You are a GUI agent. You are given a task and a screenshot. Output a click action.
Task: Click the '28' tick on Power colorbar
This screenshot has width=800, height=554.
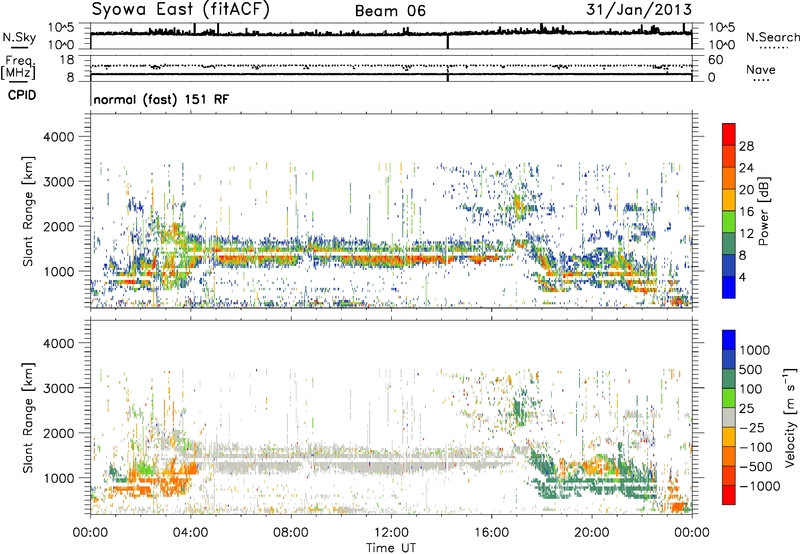tap(746, 146)
